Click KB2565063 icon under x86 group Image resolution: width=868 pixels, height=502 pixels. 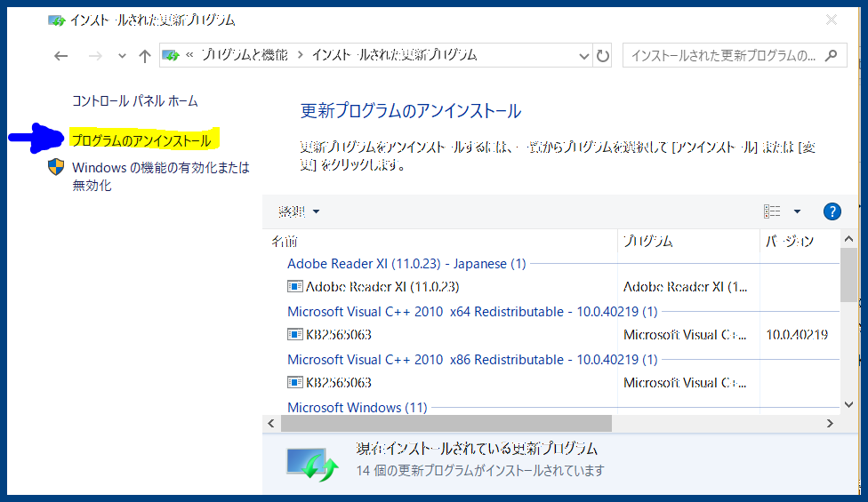pos(294,383)
